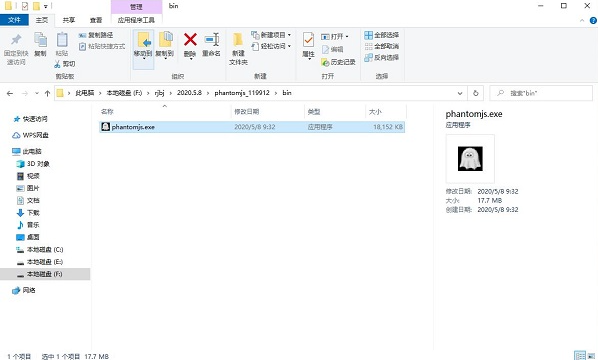Click the Up one level arrow
This screenshot has width=598, height=360.
pyautogui.click(x=47, y=93)
